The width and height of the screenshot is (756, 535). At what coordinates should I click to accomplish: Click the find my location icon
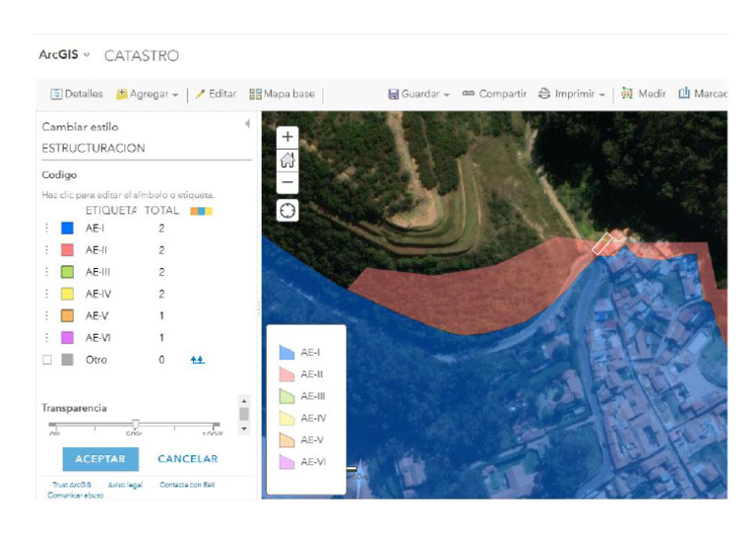287,211
